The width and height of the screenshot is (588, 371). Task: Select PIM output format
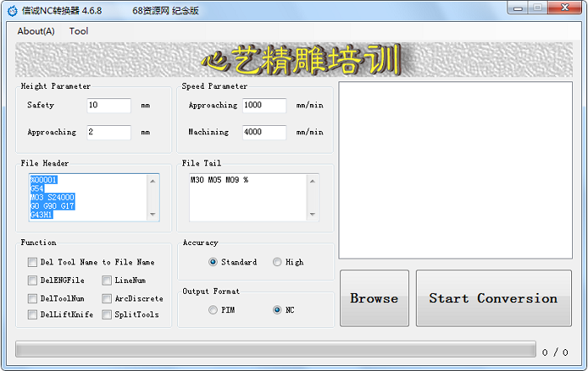click(x=213, y=311)
